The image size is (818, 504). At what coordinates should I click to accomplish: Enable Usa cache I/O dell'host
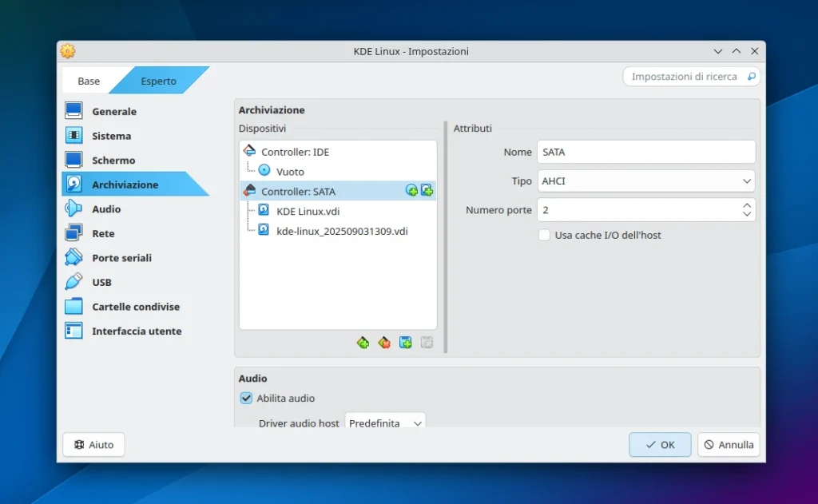544,235
